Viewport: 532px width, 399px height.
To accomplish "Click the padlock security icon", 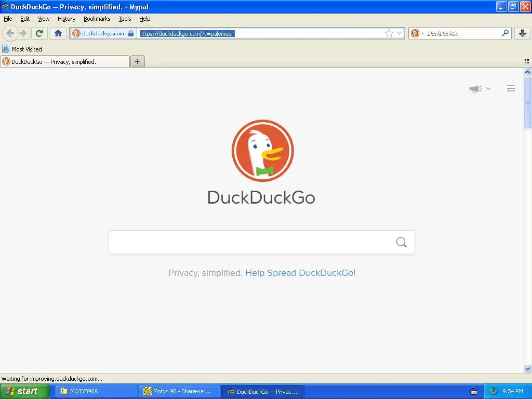I will click(130, 33).
